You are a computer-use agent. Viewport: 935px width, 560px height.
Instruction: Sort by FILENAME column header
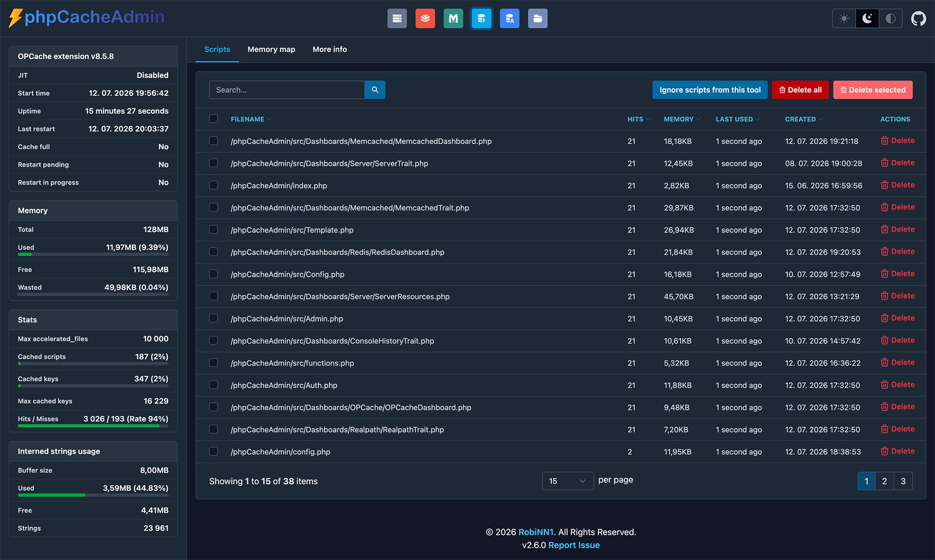pos(251,119)
